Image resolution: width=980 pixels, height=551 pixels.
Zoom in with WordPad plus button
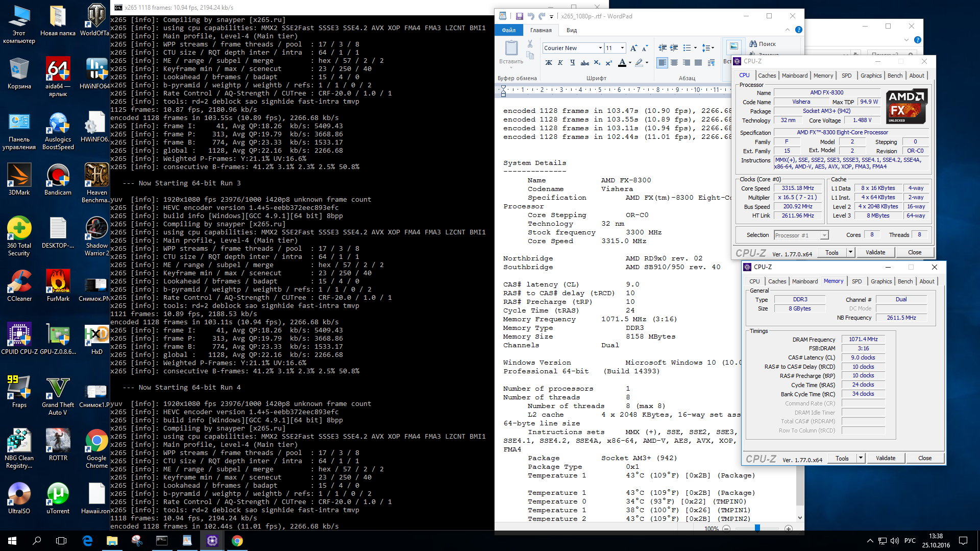[789, 528]
